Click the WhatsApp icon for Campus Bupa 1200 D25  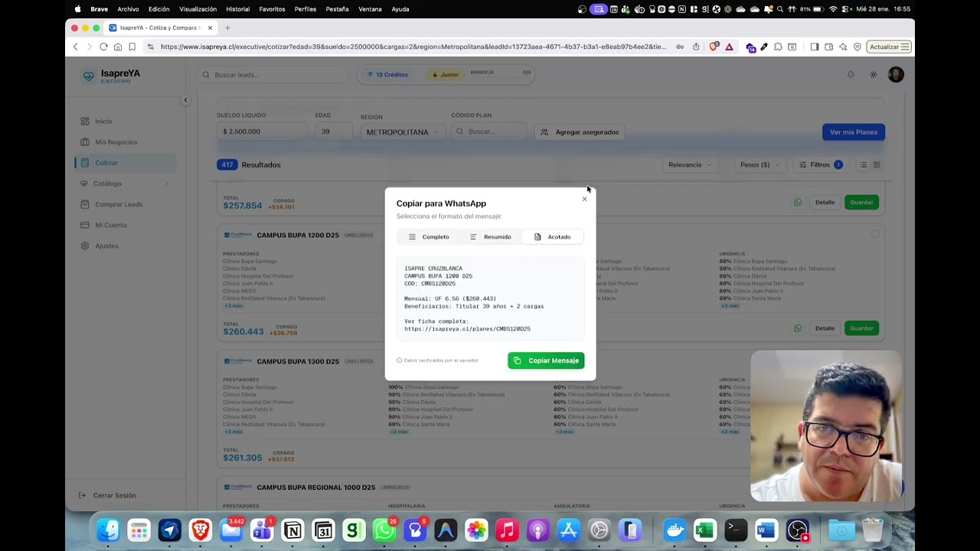coord(798,328)
